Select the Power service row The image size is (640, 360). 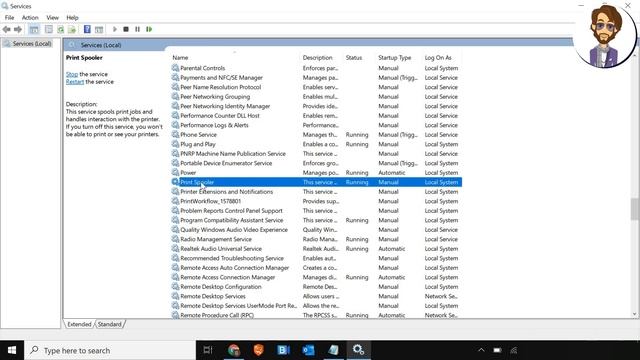tap(316, 173)
